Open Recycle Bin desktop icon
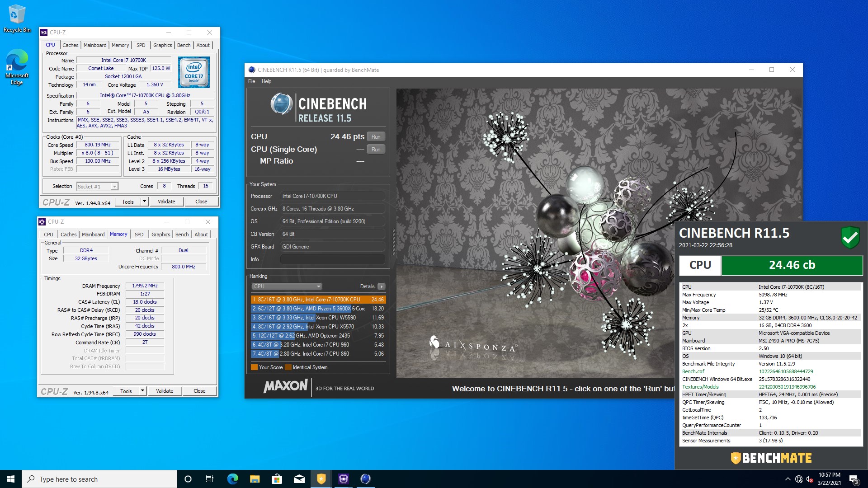 point(17,19)
